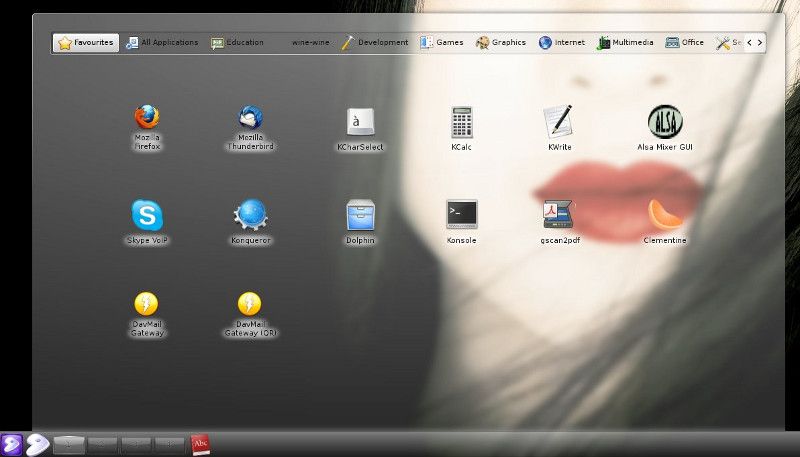Open the KWrite text editor

[x=560, y=128]
